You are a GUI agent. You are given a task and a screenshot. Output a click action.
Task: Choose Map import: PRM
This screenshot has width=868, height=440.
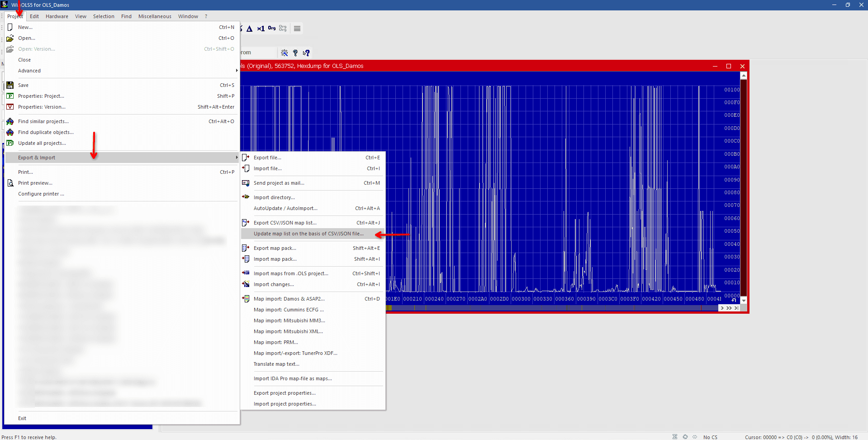(x=313, y=342)
